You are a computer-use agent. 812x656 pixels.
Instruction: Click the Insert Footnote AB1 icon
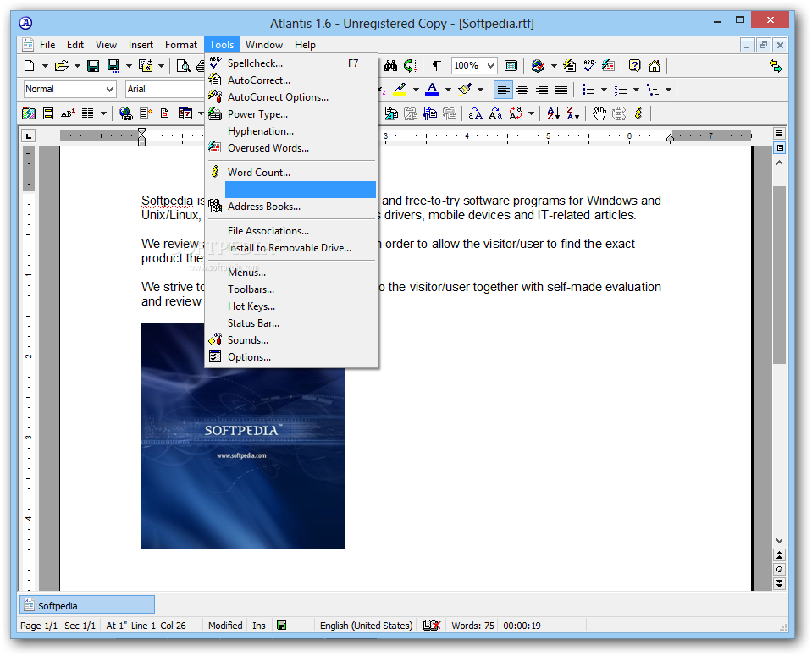click(68, 113)
